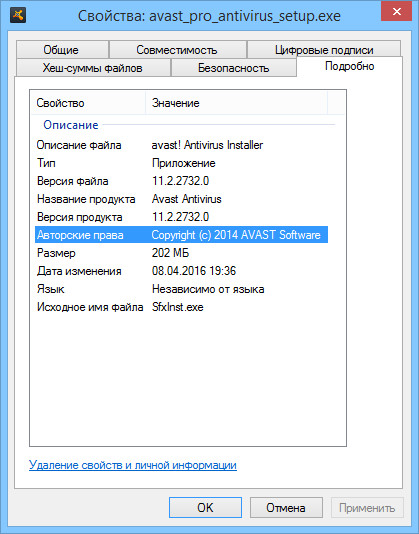Viewport: 419px width, 534px height.
Task: Click the Независимо от языка value
Action: tap(208, 289)
